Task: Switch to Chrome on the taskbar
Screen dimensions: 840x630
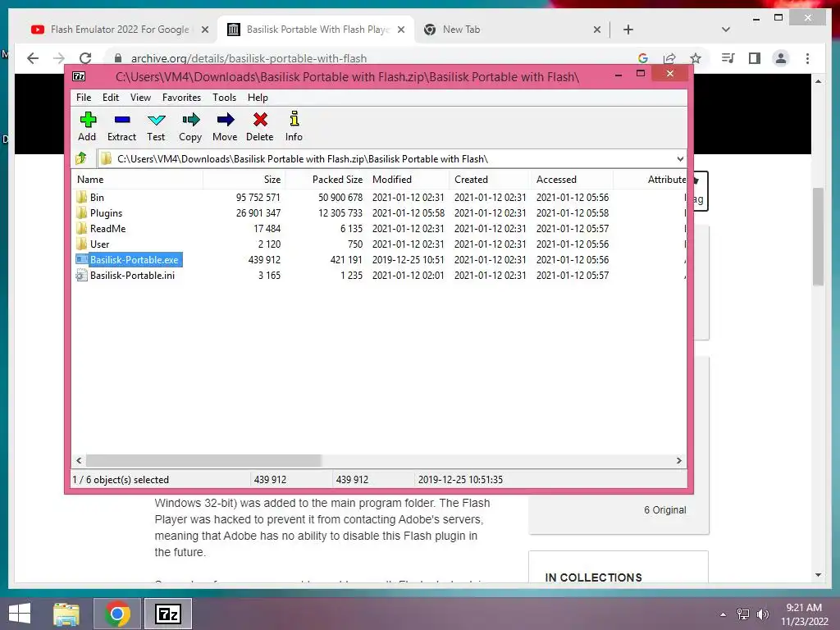Action: coord(117,614)
